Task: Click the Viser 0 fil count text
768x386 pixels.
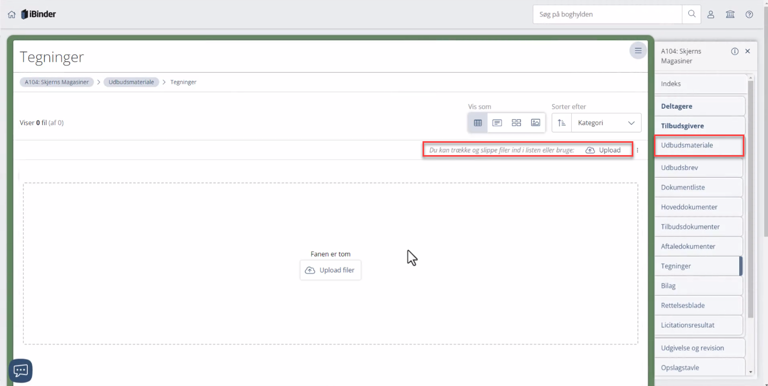Action: click(x=42, y=123)
